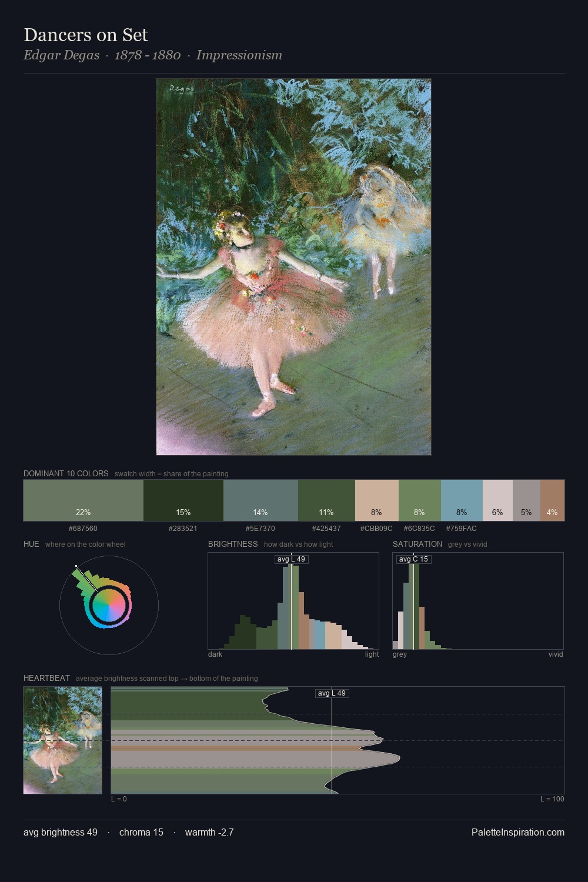Choose the 11% green swatch #425437

coord(326,500)
